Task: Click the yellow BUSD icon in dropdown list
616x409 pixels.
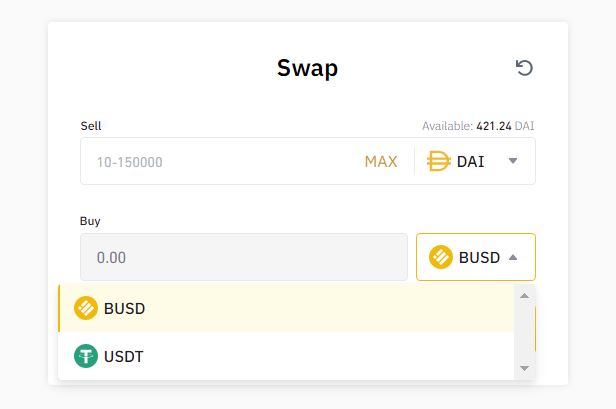Action: click(86, 308)
